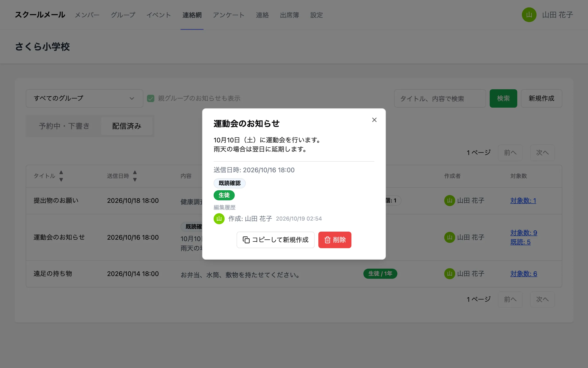Screen dimensions: 588x368
Task: Click the タイトル、内容で検索 search field
Action: pyautogui.click(x=440, y=98)
